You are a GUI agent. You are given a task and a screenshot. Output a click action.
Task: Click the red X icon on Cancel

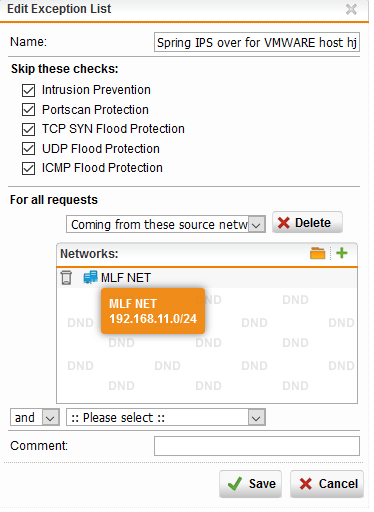[305, 484]
